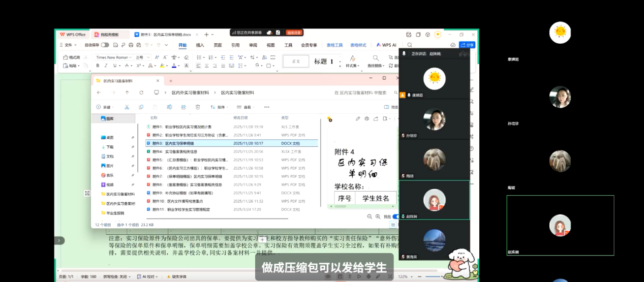Click the cut scissors icon in file explorer
Screen dimensions: 644x282
(x=127, y=107)
